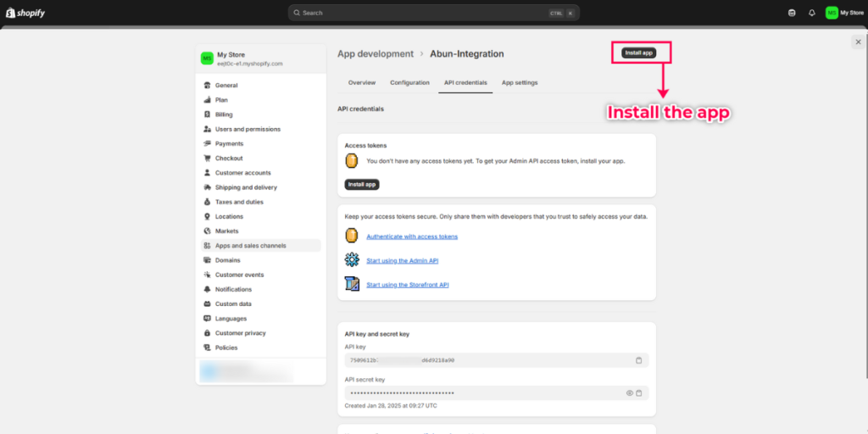This screenshot has width=868, height=434.
Task: Click the General store icon in the sidebar
Action: [x=207, y=86]
